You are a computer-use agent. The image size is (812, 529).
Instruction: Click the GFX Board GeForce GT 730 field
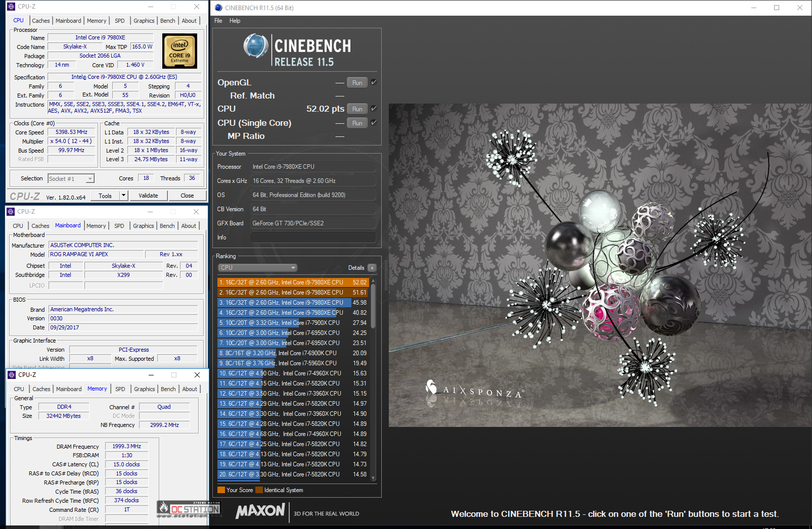[313, 223]
